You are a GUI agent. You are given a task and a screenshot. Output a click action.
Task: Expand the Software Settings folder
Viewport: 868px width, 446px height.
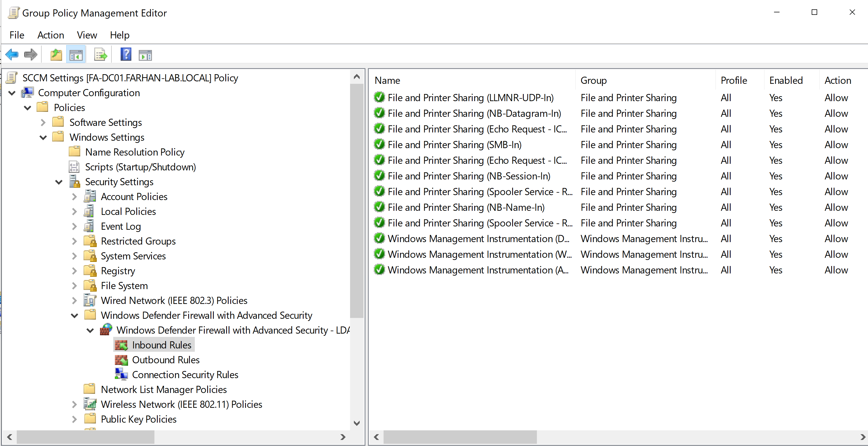tap(43, 122)
